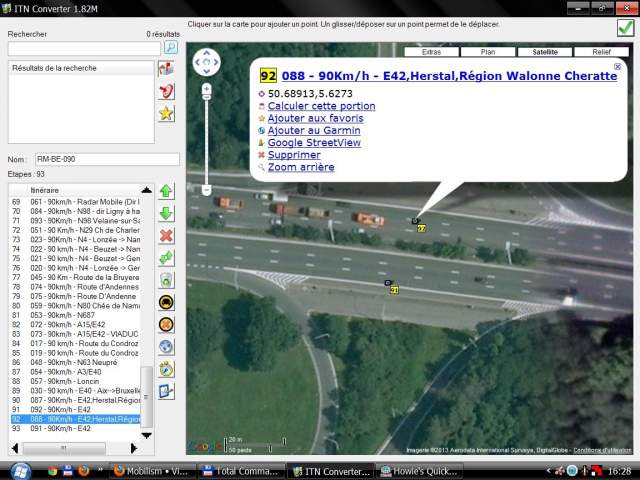Screen dimensions: 640x480
Task: Move selected step up with green arrow
Action: (167, 191)
